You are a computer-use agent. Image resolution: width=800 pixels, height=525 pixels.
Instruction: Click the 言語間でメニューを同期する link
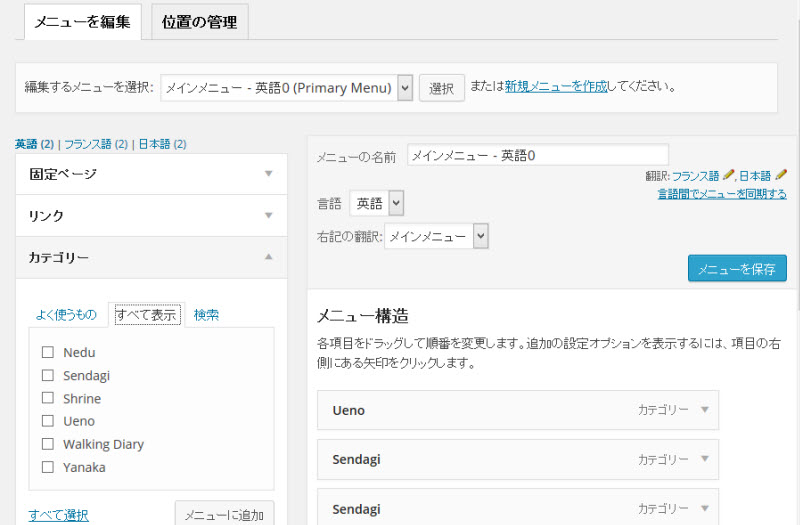(x=722, y=194)
